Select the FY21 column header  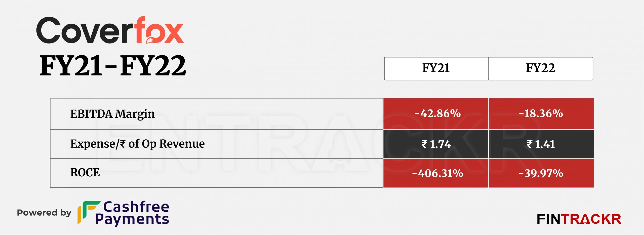436,68
